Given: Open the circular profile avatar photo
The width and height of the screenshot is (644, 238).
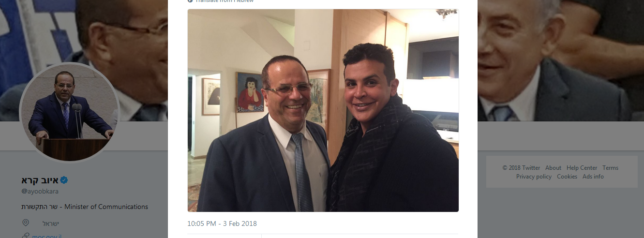Looking at the screenshot, I should coord(70,113).
